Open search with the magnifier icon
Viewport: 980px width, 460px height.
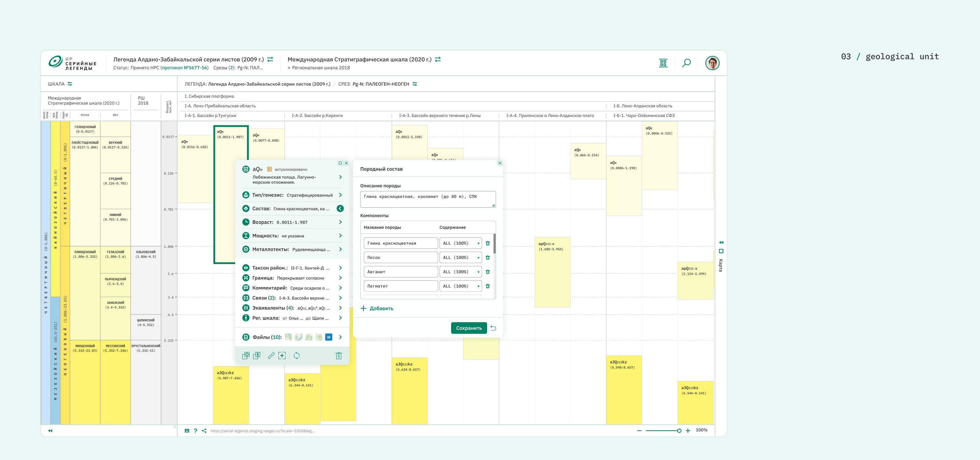pyautogui.click(x=687, y=63)
